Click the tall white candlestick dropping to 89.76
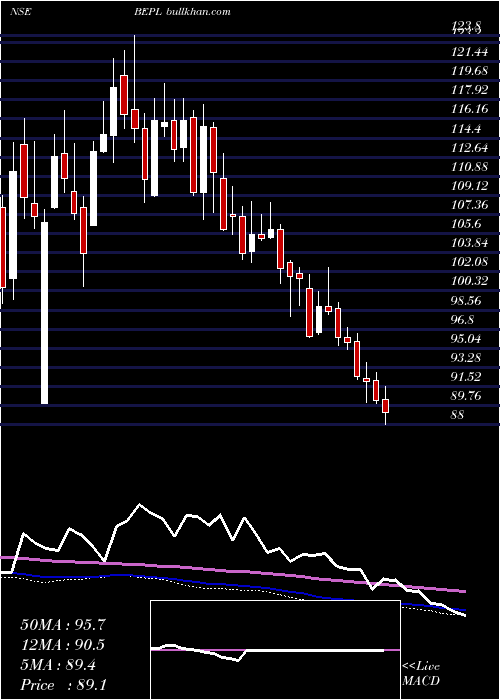 point(44,312)
